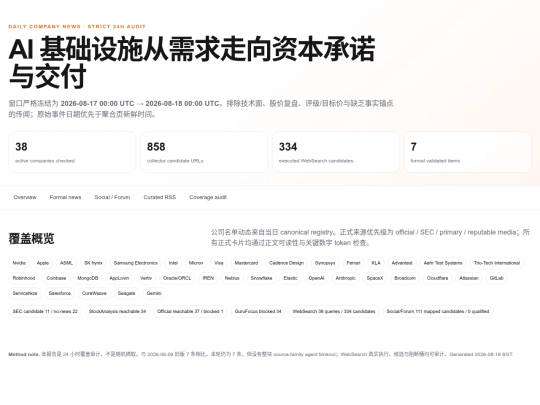540x405 pixels.
Task: Select the SpaceX chip
Action: pyautogui.click(x=375, y=278)
